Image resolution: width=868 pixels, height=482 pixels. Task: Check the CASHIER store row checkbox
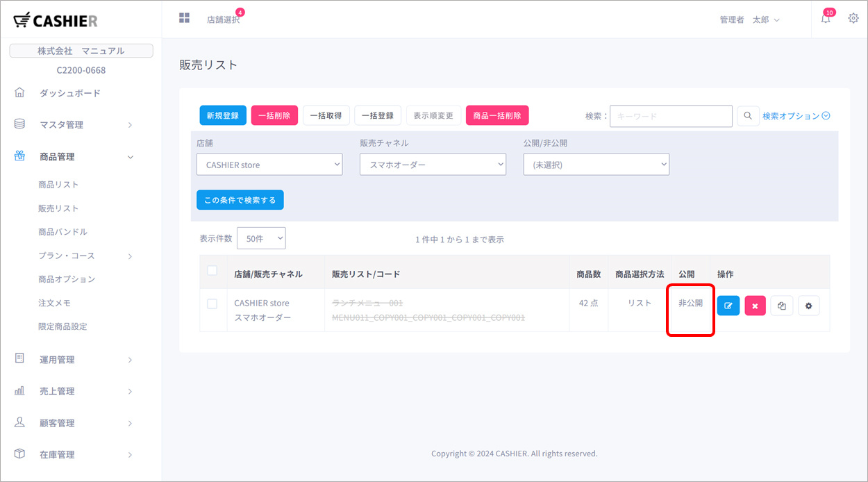tap(212, 304)
